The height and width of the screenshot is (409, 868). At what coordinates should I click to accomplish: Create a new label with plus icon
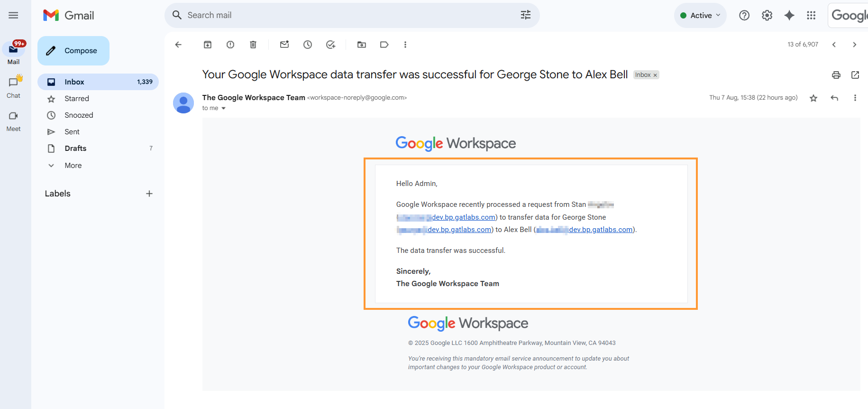(x=149, y=194)
